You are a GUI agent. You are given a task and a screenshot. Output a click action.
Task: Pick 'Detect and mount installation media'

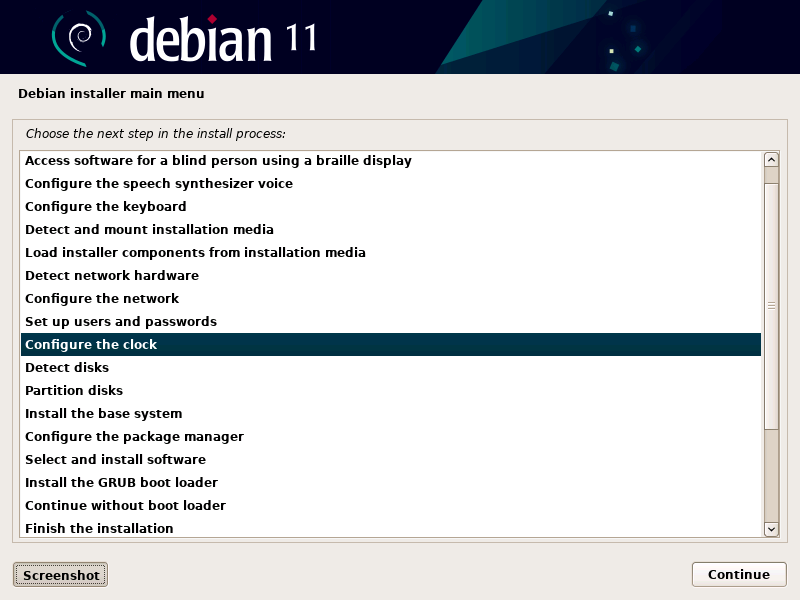pos(391,229)
